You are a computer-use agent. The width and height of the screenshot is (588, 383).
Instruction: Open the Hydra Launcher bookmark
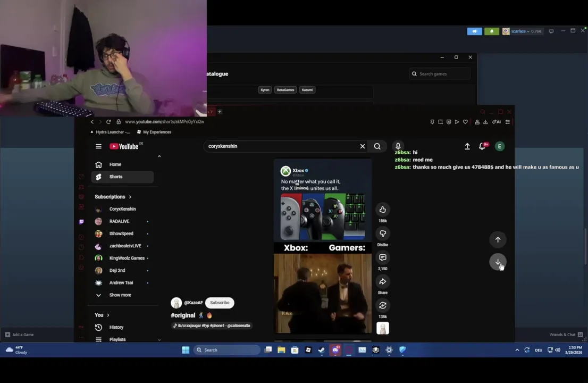110,132
